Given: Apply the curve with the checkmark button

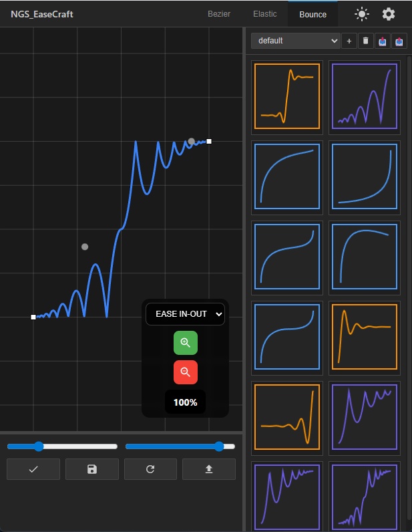Looking at the screenshot, I should (x=33, y=469).
